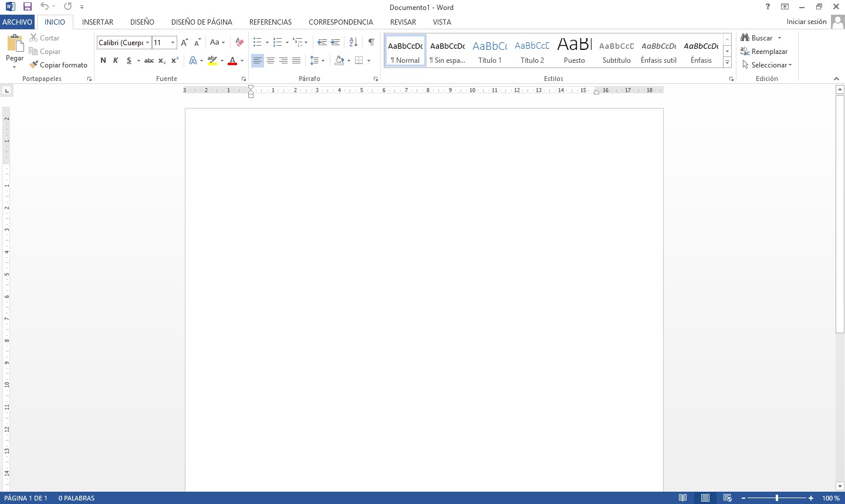
Task: Click the zoom slider handle
Action: click(x=777, y=498)
